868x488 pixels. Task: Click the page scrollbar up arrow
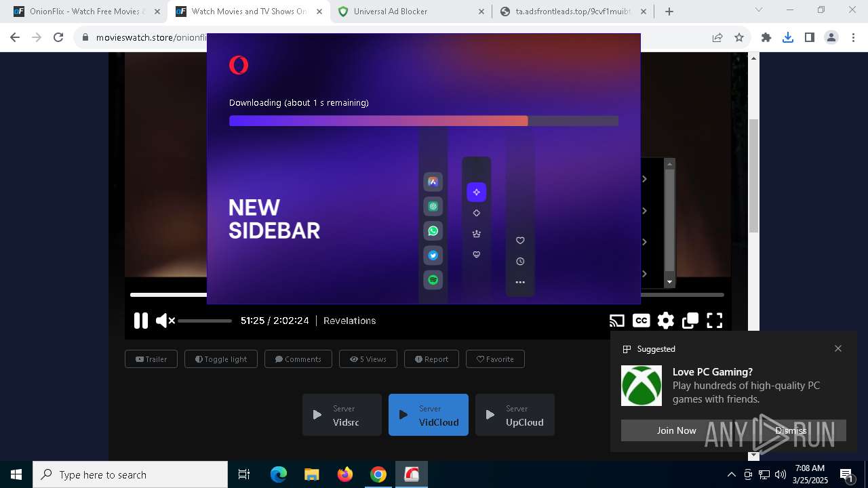click(753, 59)
